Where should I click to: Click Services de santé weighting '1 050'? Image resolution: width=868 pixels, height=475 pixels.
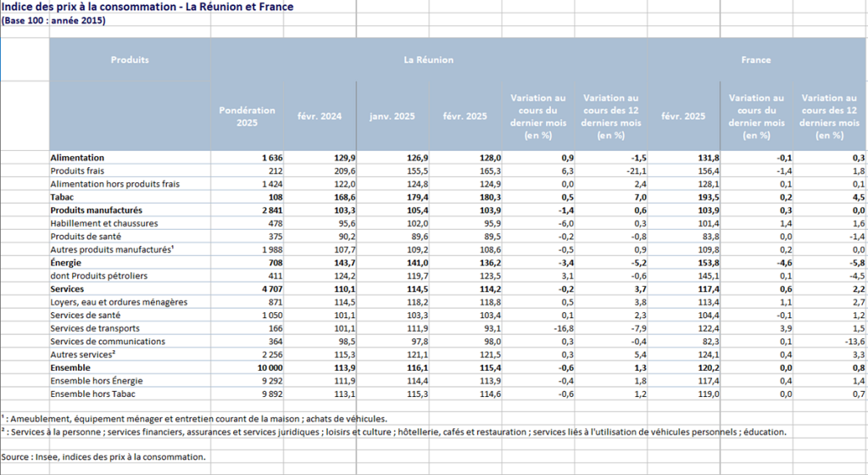[x=272, y=315]
